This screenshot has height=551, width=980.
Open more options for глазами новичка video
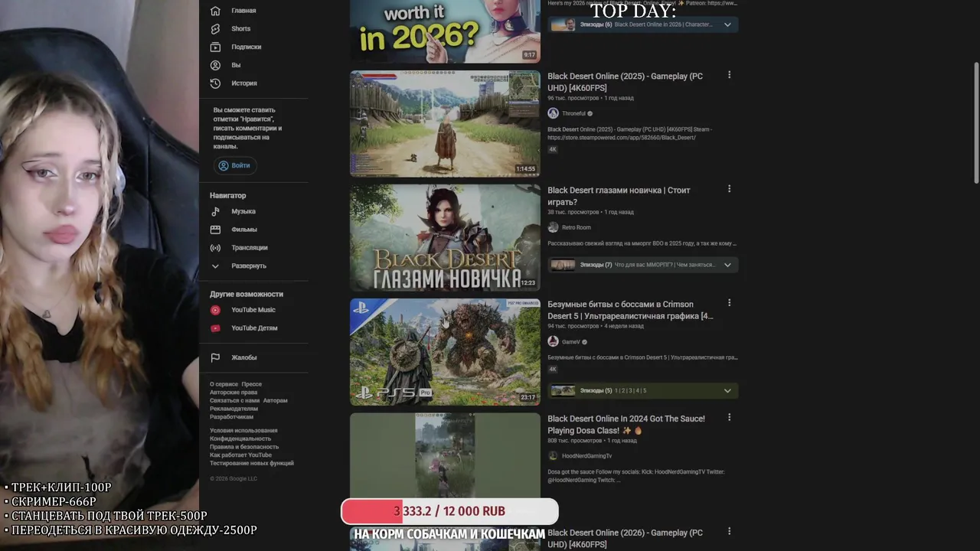pos(729,189)
